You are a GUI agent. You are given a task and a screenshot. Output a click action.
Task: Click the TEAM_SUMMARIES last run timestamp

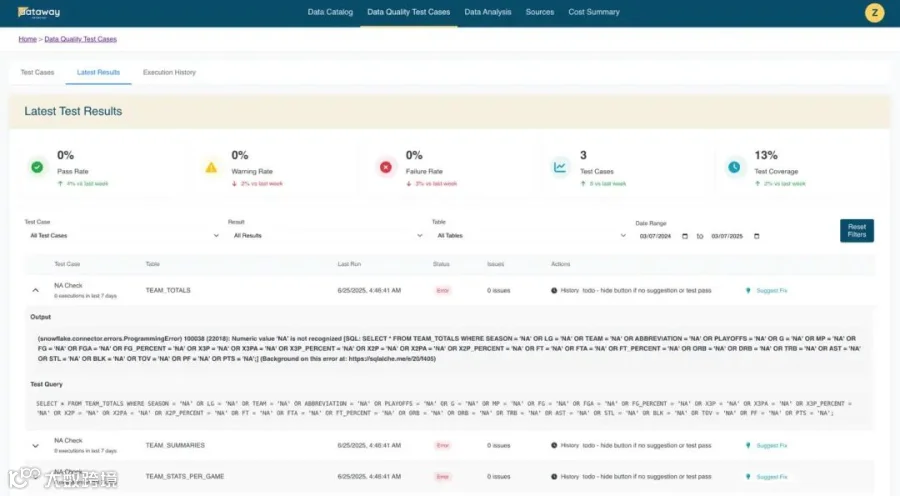click(x=369, y=445)
